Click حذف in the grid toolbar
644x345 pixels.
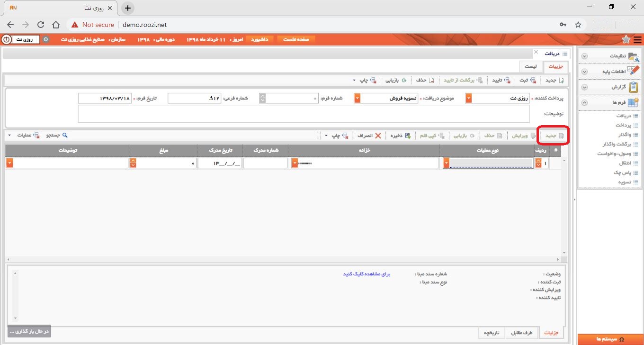[x=493, y=136]
